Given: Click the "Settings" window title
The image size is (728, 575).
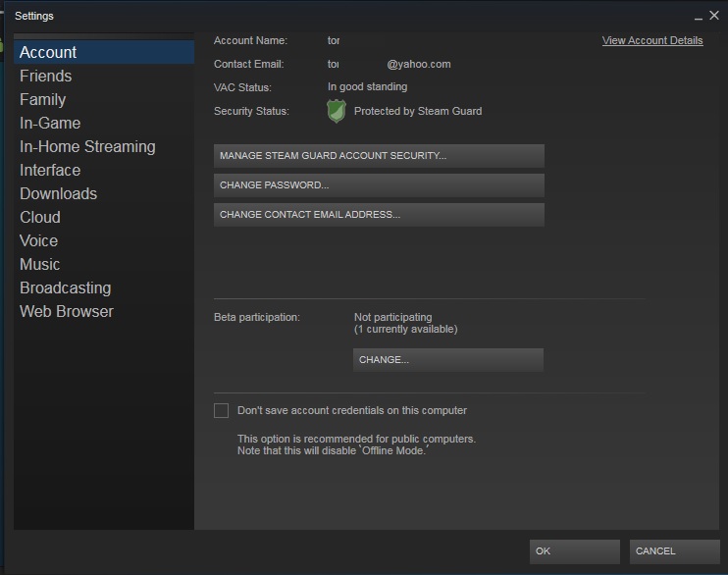Looking at the screenshot, I should (34, 16).
